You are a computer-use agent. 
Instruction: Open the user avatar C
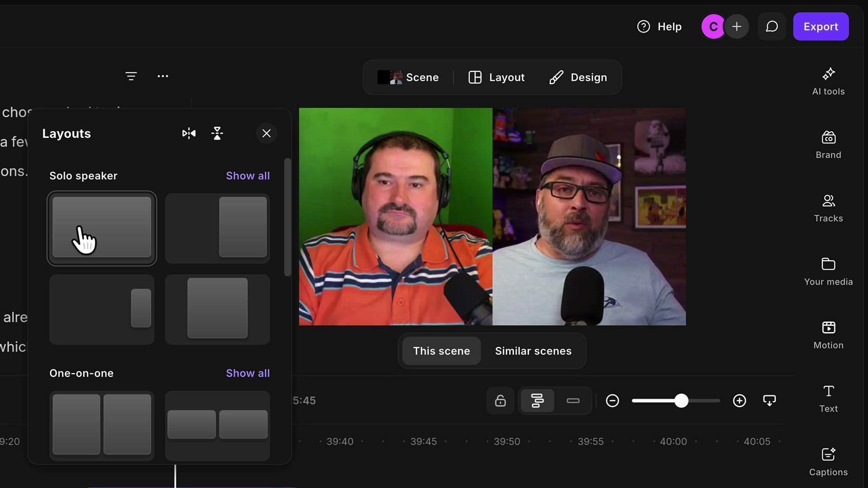(x=713, y=27)
